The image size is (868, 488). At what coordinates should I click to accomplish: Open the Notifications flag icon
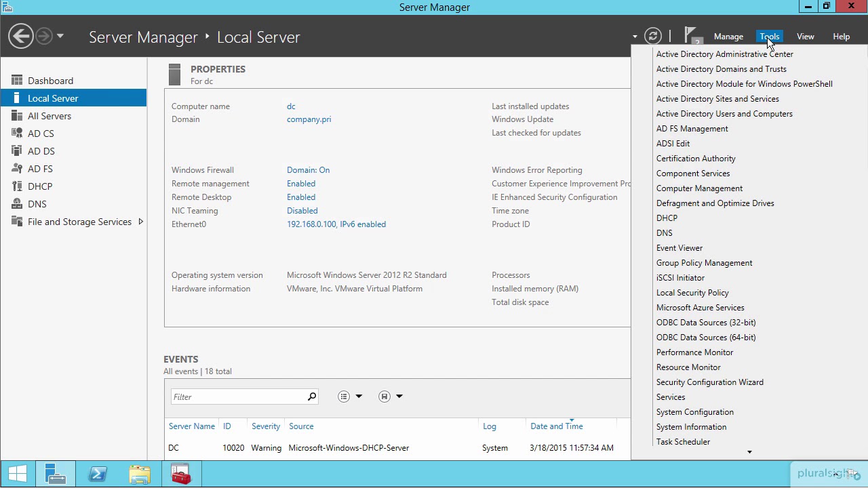692,36
